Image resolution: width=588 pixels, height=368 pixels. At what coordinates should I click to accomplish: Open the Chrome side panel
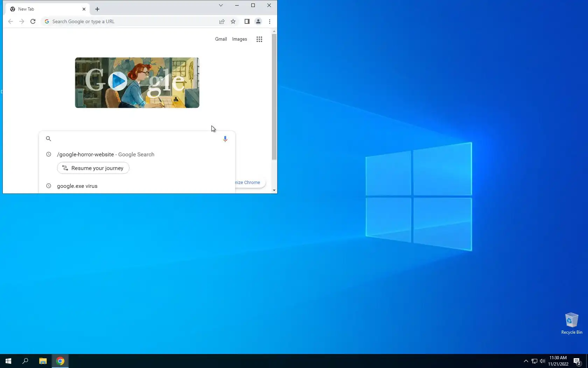247,21
